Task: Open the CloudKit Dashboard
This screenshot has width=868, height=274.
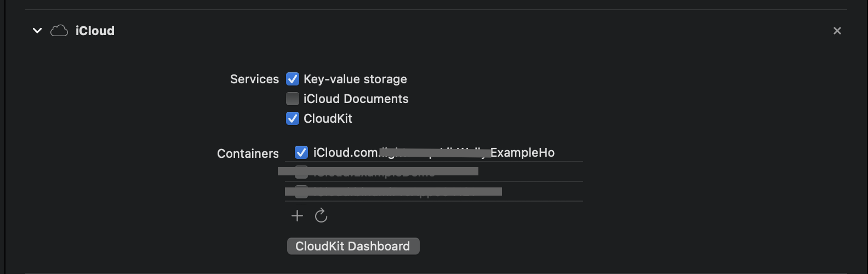Action: (353, 246)
